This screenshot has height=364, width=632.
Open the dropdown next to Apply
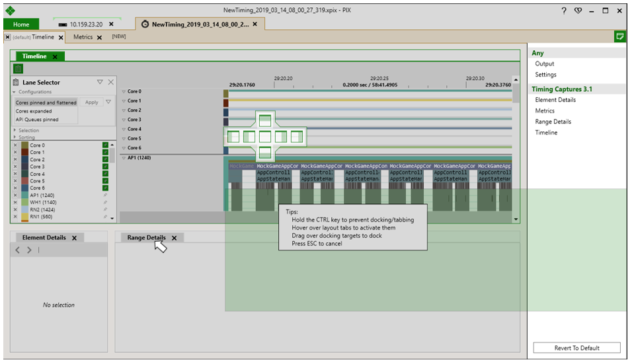click(x=108, y=102)
